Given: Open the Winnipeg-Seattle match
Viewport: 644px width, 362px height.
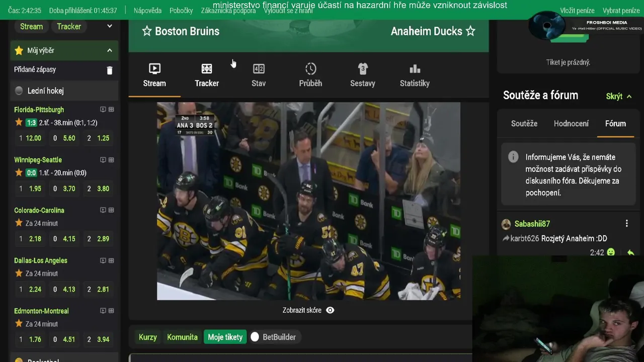Looking at the screenshot, I should [x=38, y=160].
